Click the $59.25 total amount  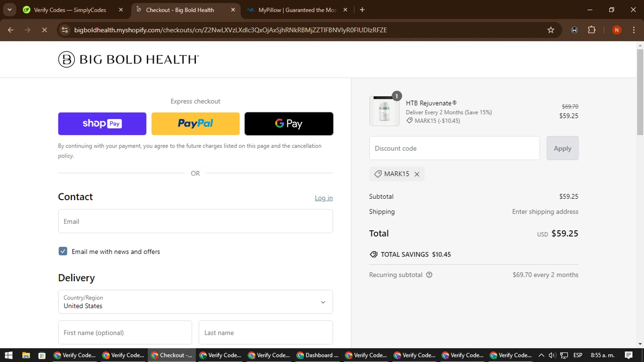pos(565,234)
